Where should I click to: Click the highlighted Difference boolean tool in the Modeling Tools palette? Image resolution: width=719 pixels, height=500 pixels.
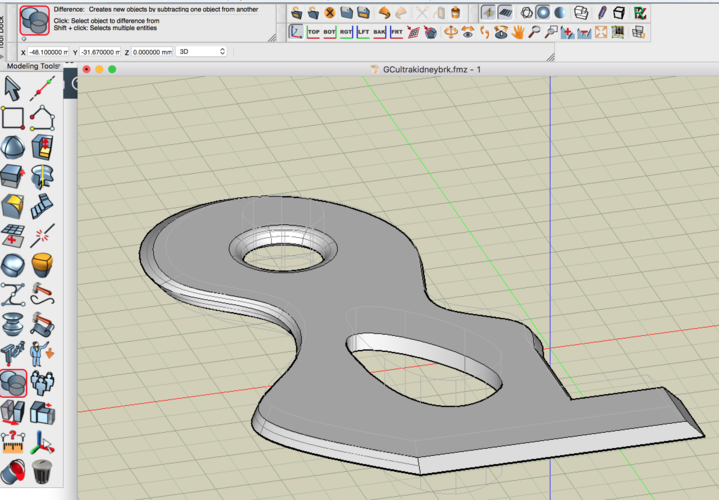pyautogui.click(x=13, y=383)
